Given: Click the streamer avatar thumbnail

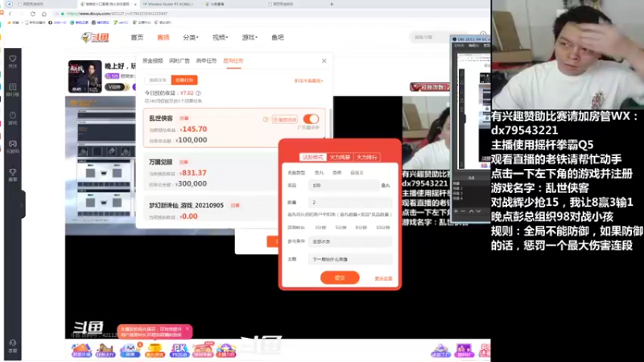Looking at the screenshot, I should pos(85,76).
